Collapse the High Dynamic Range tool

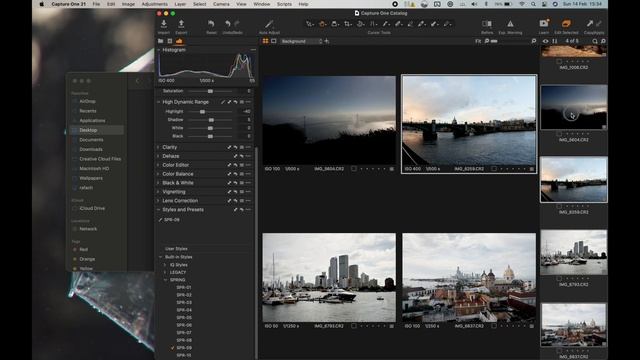click(159, 102)
